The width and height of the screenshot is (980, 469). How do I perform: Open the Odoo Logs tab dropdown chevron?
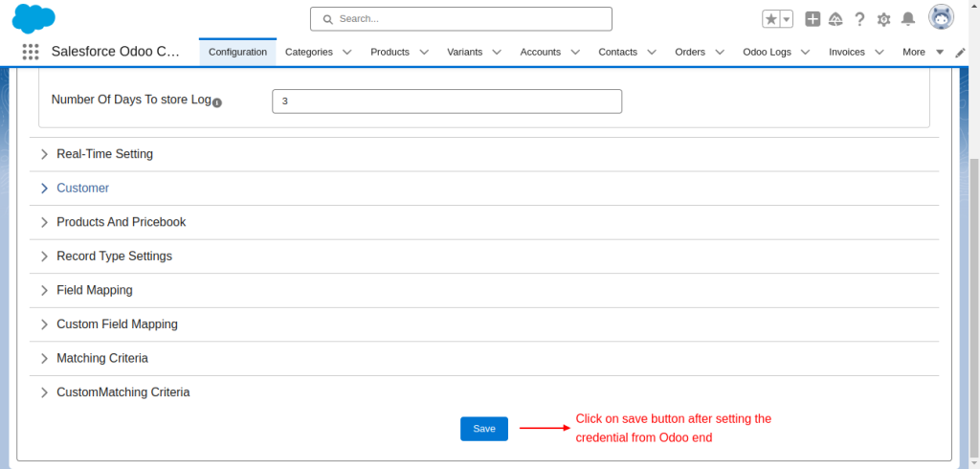coord(806,52)
